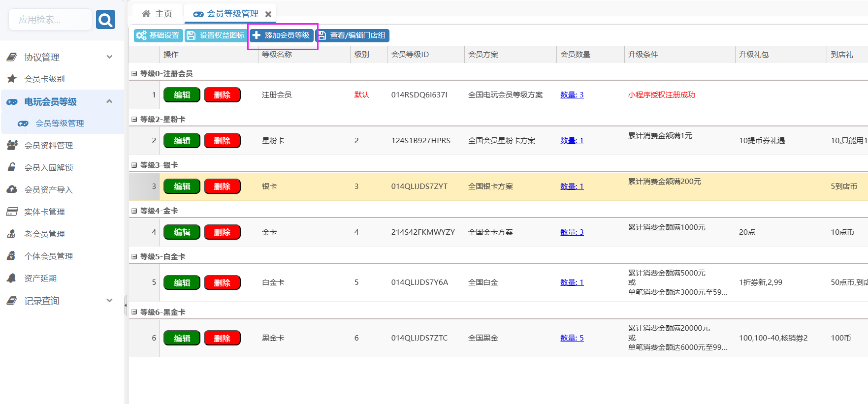This screenshot has height=404, width=868.
Task: Click the cloud upload icon for 会员资产导入
Action: [12, 189]
